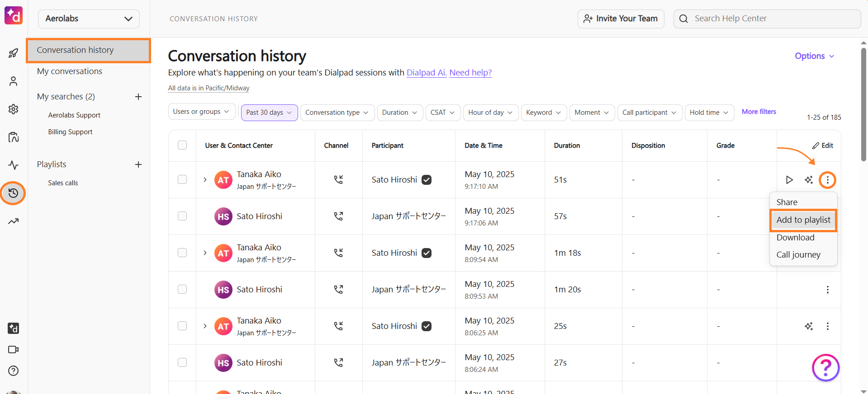Open the CSAT filter dropdown
This screenshot has width=868, height=394.
point(443,113)
